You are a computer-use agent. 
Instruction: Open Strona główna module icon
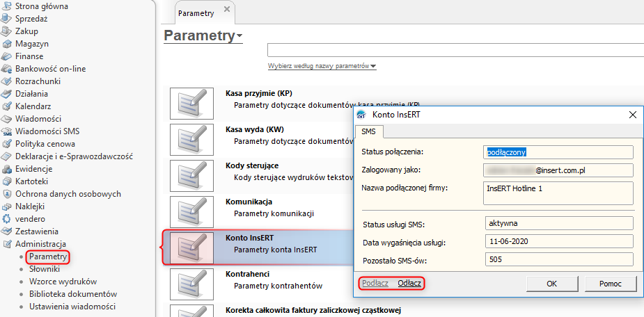coord(6,6)
